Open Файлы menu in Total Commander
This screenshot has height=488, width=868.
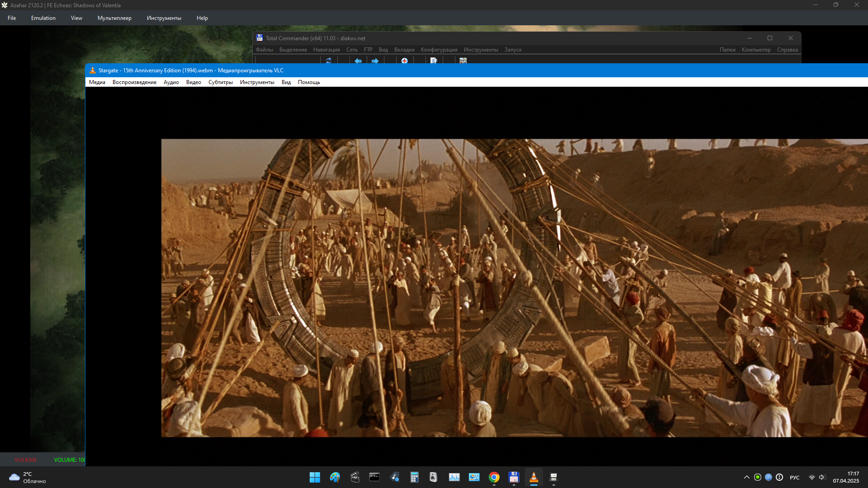coord(264,50)
